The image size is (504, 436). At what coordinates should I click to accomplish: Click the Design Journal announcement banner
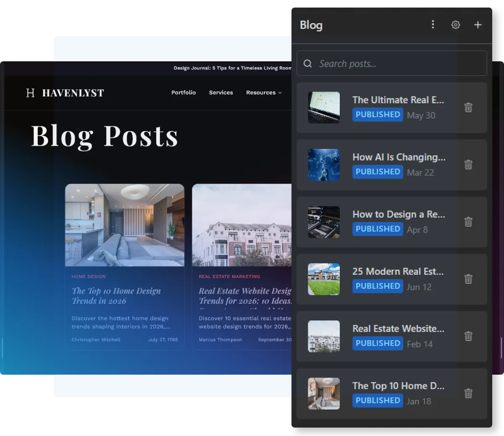click(x=232, y=68)
